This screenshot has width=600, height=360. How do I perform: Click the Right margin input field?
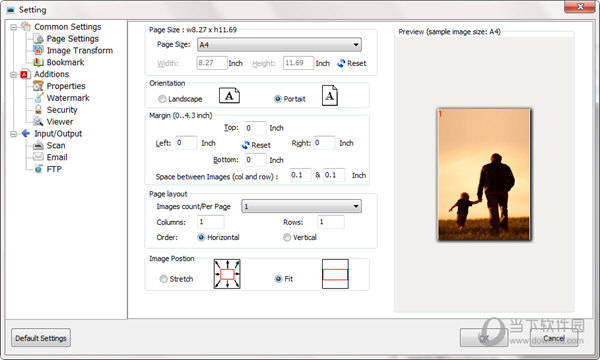coord(324,143)
